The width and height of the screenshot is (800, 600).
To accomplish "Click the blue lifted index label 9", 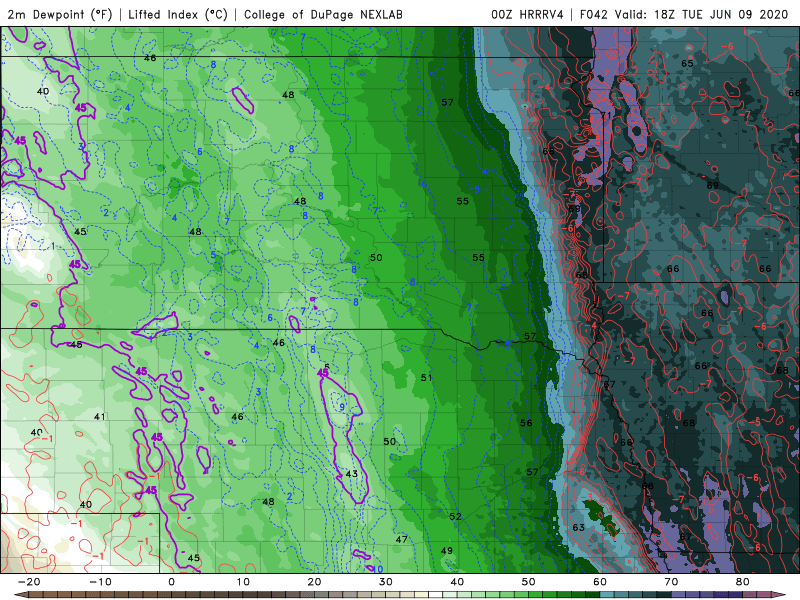I will (342, 407).
